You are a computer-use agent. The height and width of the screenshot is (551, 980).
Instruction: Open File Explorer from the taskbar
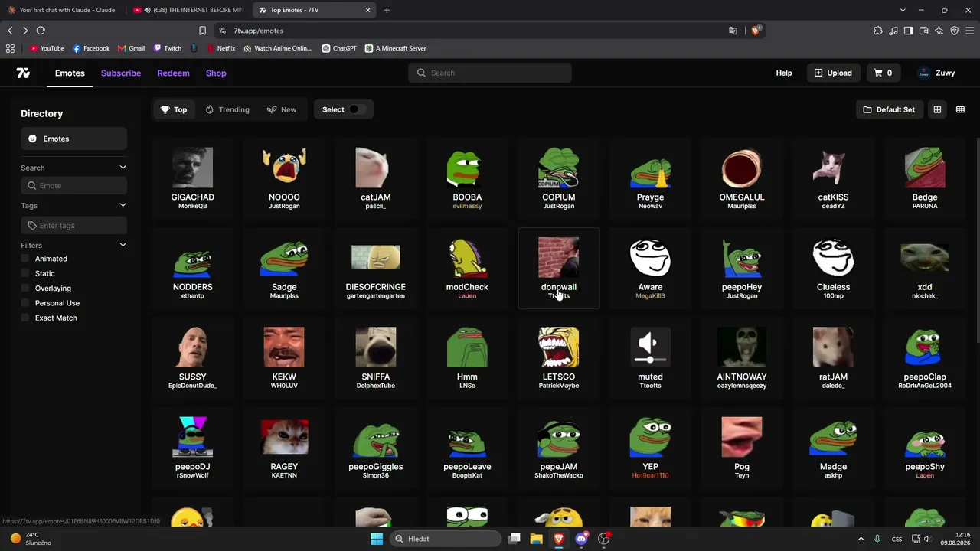(536, 539)
